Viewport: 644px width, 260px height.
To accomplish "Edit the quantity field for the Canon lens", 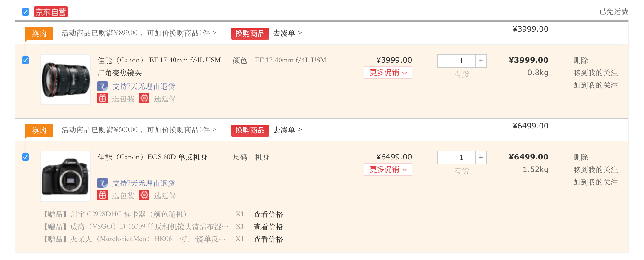I will click(x=461, y=61).
